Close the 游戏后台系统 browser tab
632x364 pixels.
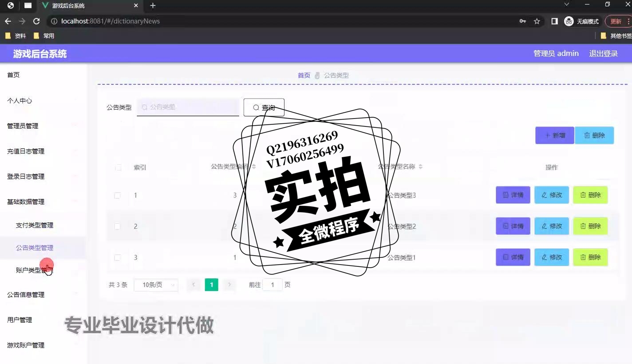coord(136,6)
